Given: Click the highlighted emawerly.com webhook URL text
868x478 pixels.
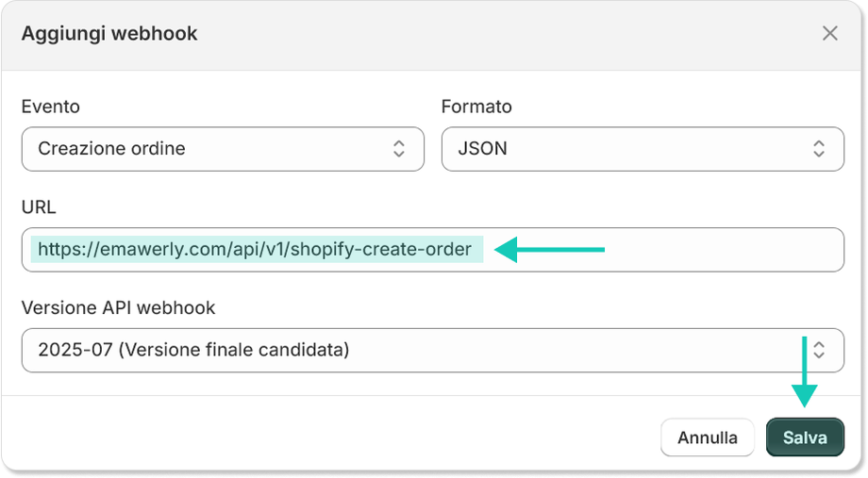Looking at the screenshot, I should click(255, 250).
